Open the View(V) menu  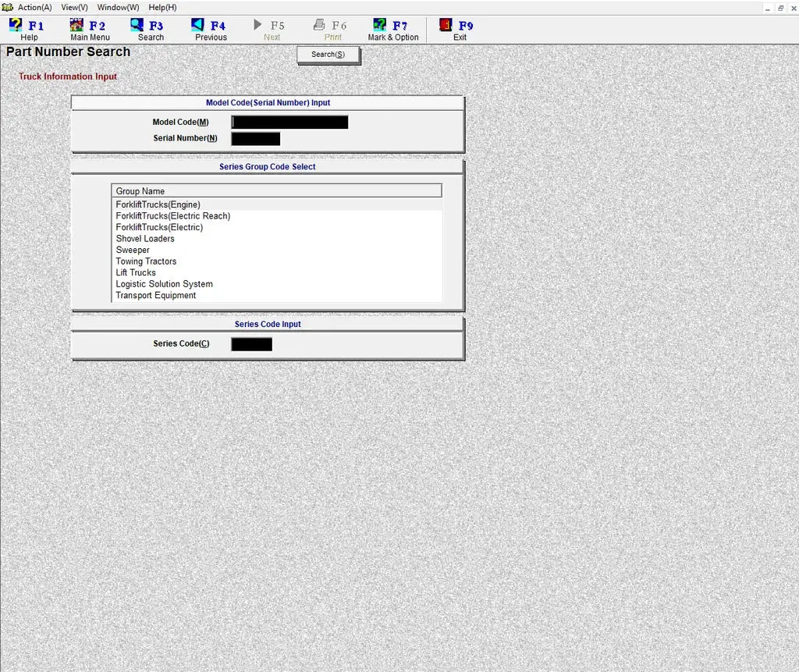[x=74, y=7]
